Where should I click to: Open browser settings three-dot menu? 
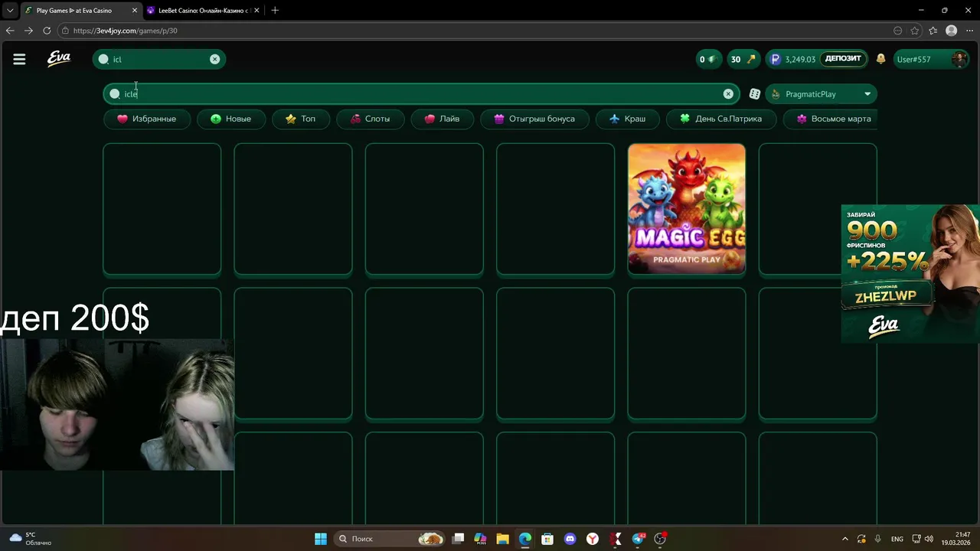[x=969, y=31]
